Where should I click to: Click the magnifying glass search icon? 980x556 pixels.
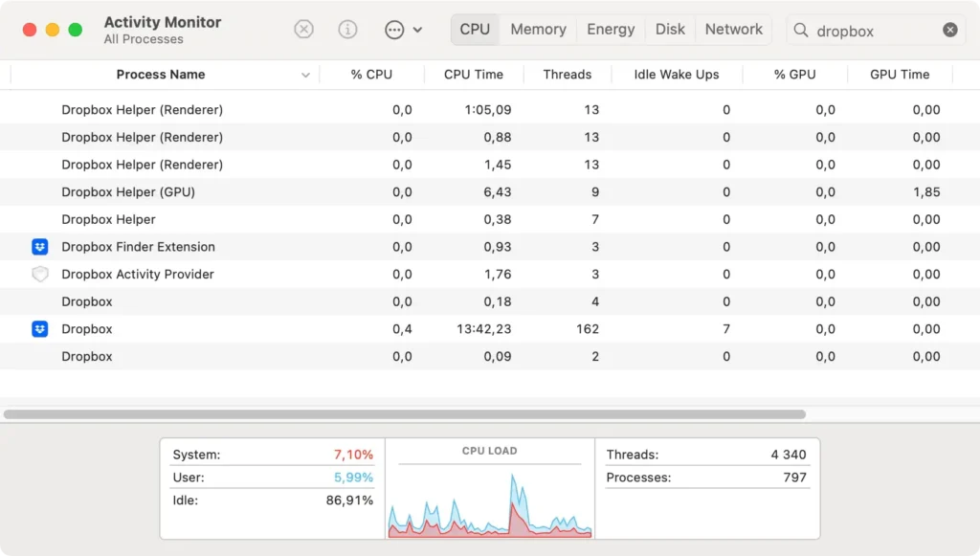click(801, 30)
